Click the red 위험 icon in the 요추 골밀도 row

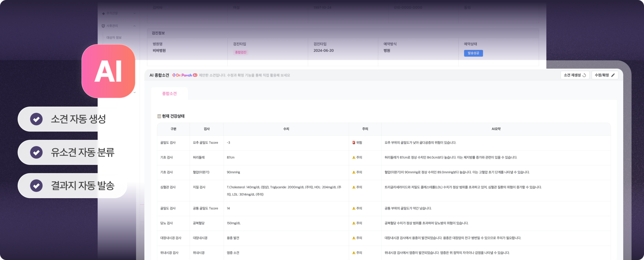(354, 142)
